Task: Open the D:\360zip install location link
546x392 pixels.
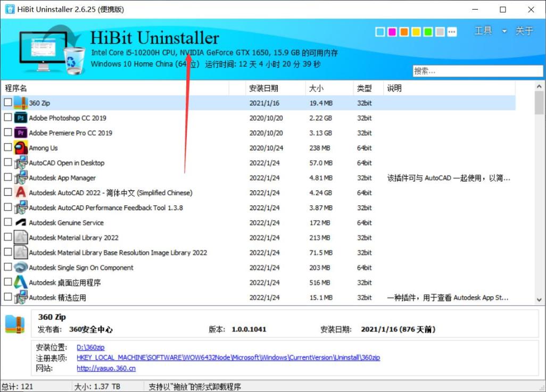Action: point(90,347)
